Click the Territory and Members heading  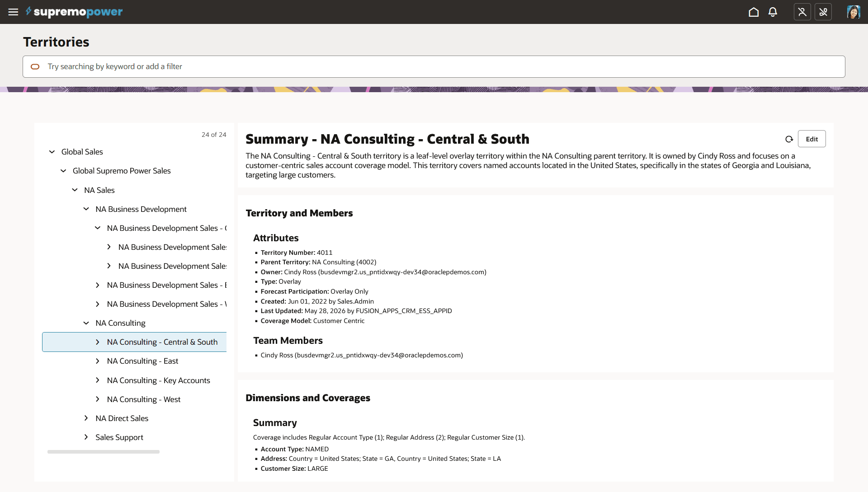click(299, 213)
